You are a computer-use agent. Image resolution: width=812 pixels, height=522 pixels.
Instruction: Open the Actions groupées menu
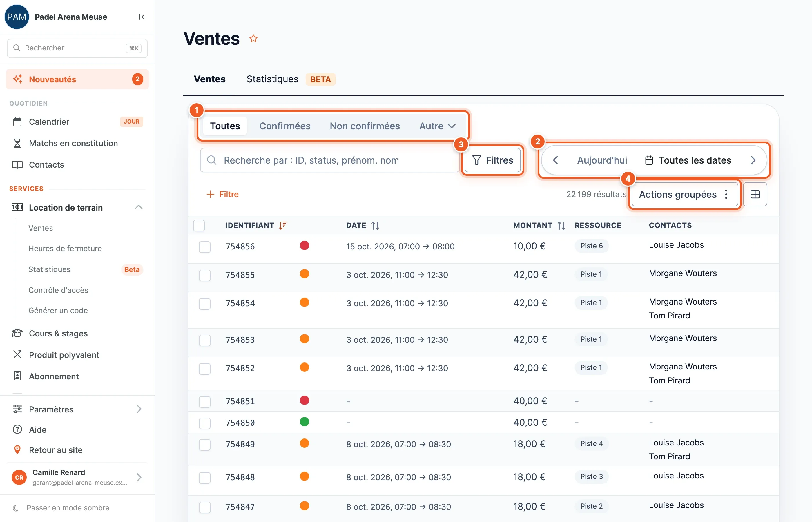click(685, 194)
